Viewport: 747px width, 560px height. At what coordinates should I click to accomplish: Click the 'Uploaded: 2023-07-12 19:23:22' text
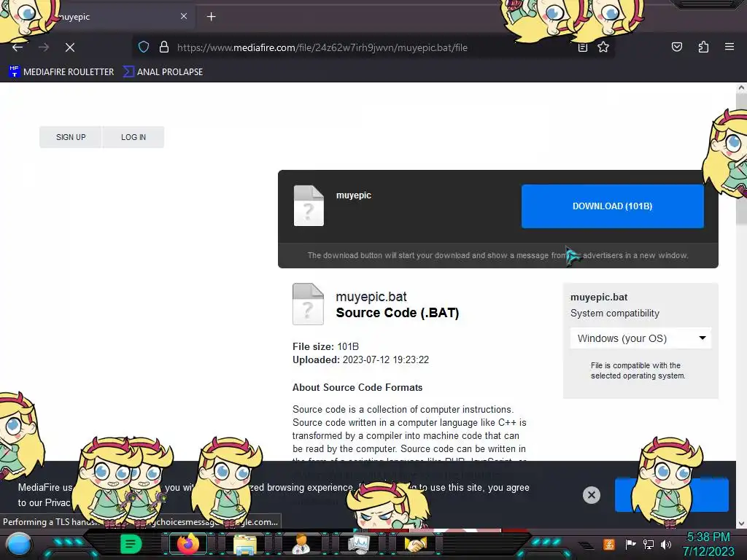tap(360, 360)
